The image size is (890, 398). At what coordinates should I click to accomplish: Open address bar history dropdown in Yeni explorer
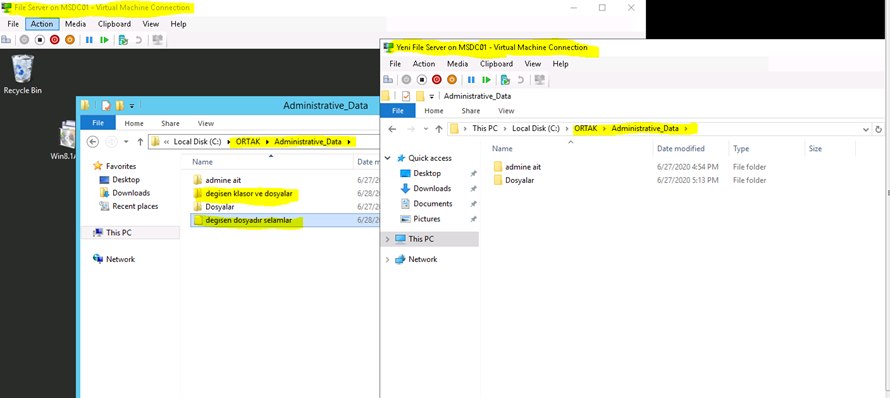pos(866,129)
